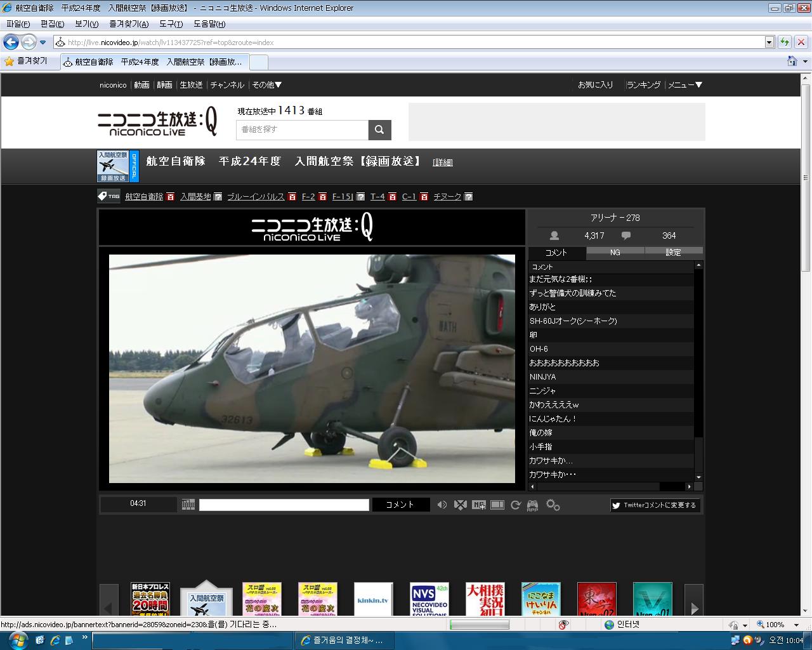Click the ニコニコ生放送 Q site logo
Image resolution: width=812 pixels, height=650 pixels.
click(157, 121)
